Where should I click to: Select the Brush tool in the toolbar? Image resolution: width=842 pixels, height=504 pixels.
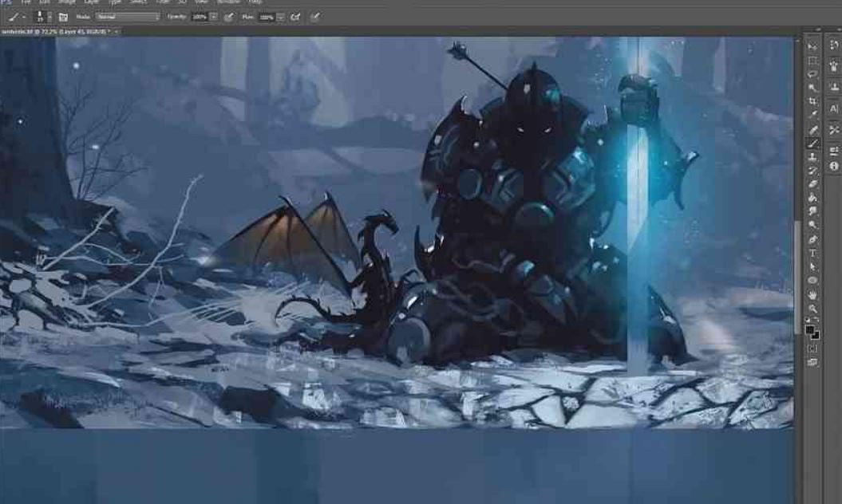coord(813,144)
